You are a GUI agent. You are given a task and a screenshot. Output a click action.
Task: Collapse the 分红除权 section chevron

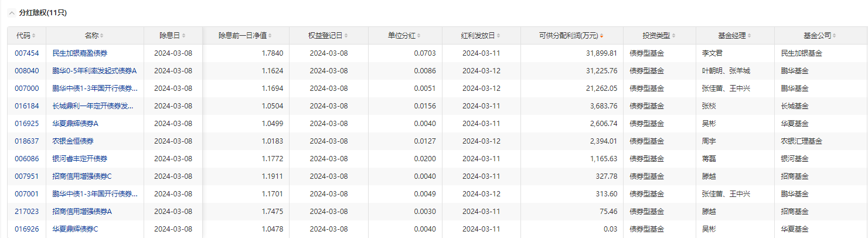click(x=12, y=12)
